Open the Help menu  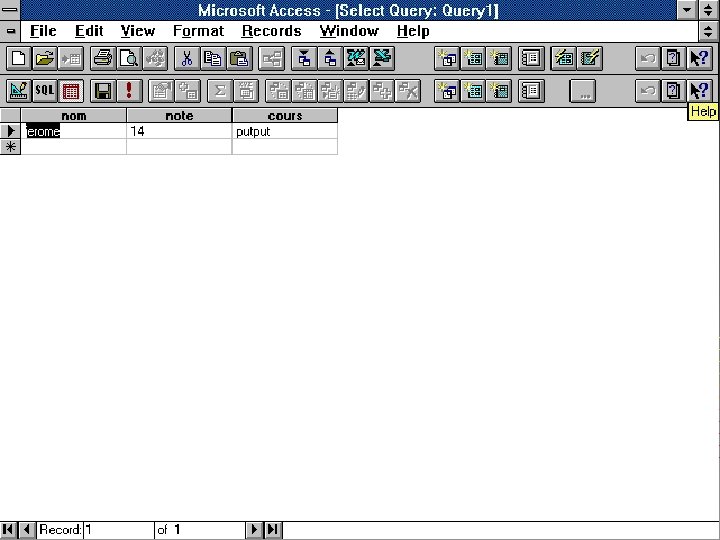tap(413, 31)
